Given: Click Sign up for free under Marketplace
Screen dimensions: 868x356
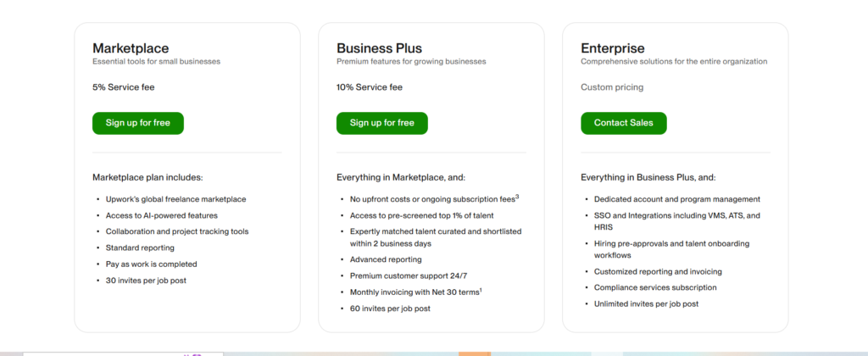Looking at the screenshot, I should [x=138, y=123].
